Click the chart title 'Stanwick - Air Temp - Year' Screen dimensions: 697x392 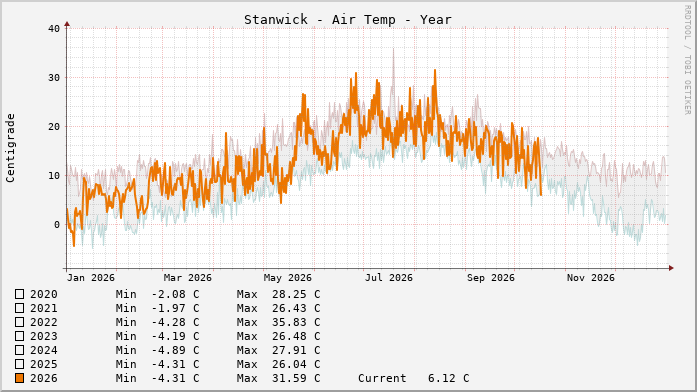348,20
